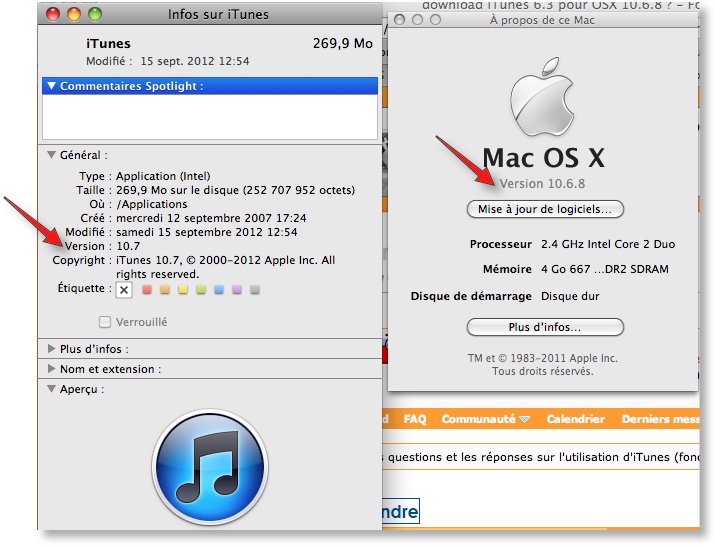Image resolution: width=716 pixels, height=548 pixels.
Task: Minimize the iTunes info window
Action: 74,14
